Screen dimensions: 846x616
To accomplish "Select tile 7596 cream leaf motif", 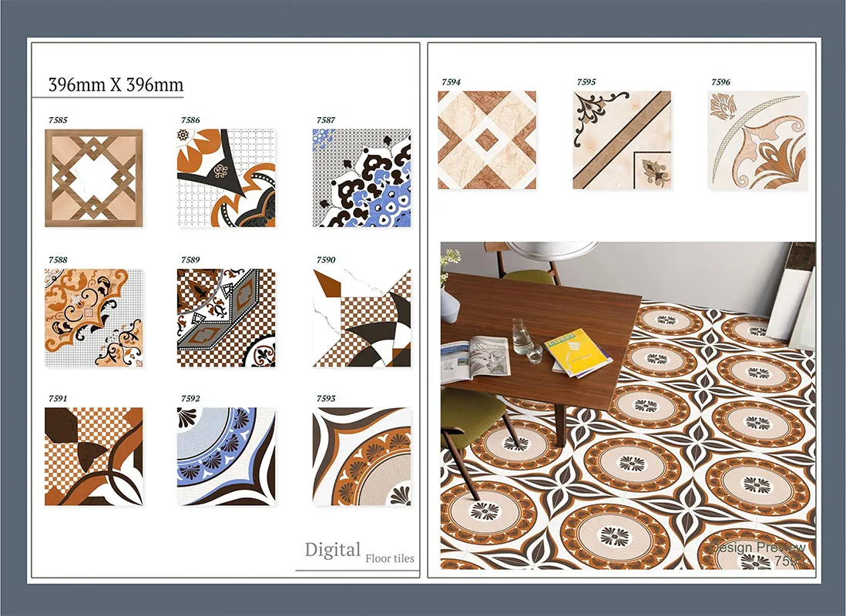I will click(757, 140).
